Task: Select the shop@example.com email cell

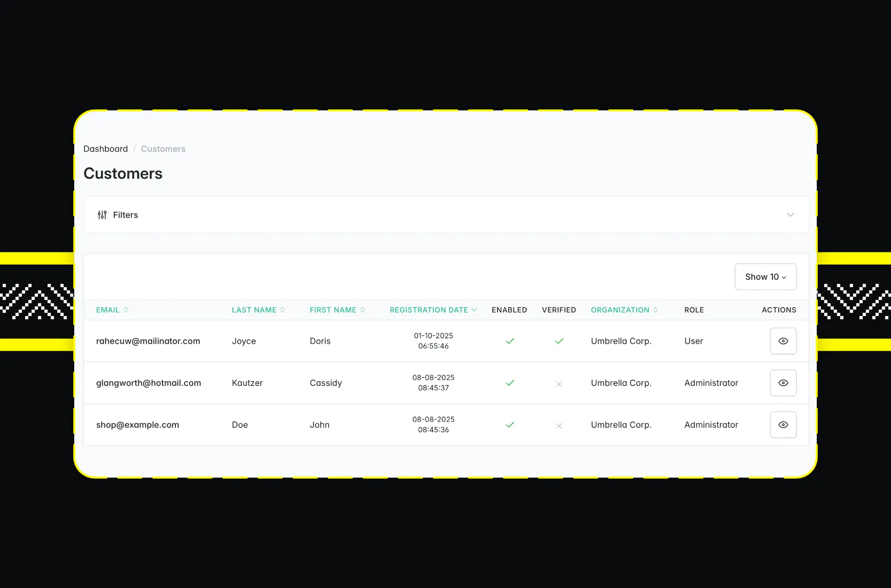Action: tap(137, 425)
